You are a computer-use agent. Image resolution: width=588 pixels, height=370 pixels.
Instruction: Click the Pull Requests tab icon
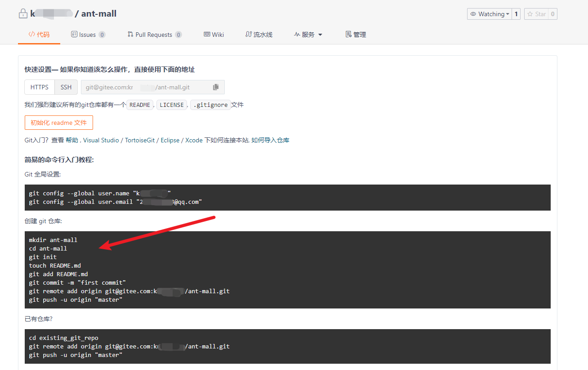[130, 34]
